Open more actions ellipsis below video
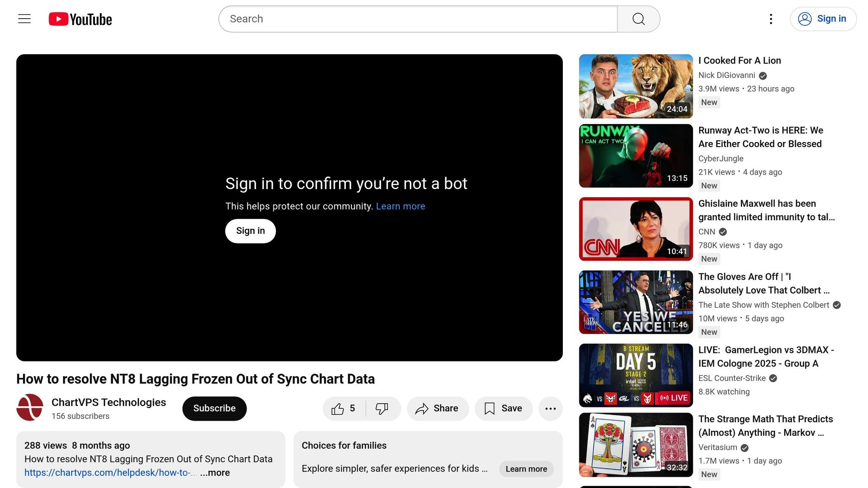Image resolution: width=868 pixels, height=488 pixels. 550,408
